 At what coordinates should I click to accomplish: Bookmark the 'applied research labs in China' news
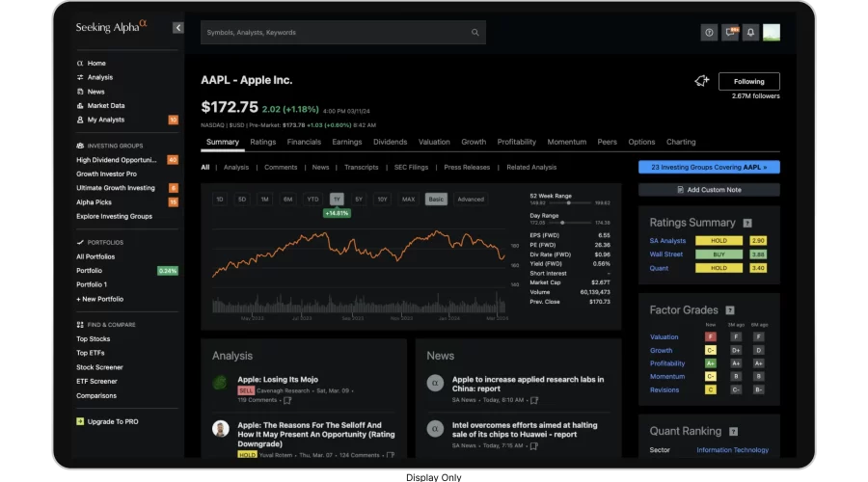click(x=534, y=400)
